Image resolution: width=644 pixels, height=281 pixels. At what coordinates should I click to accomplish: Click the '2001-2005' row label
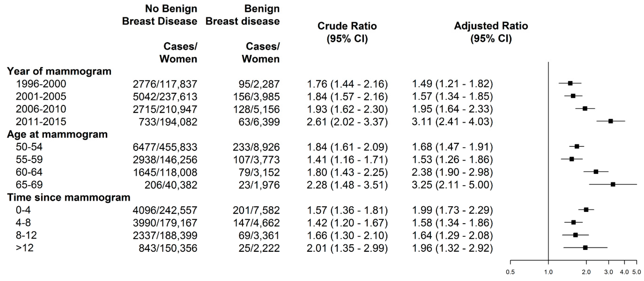41,96
